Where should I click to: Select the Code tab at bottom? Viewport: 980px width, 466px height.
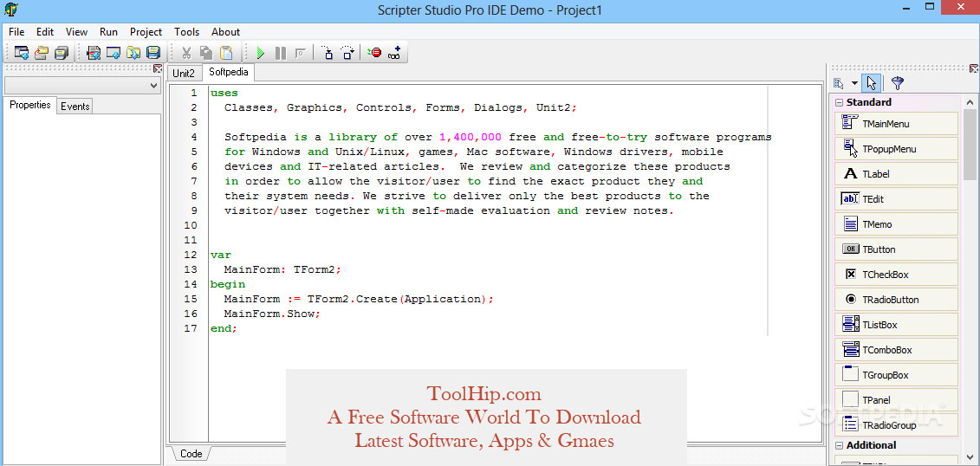pos(191,454)
